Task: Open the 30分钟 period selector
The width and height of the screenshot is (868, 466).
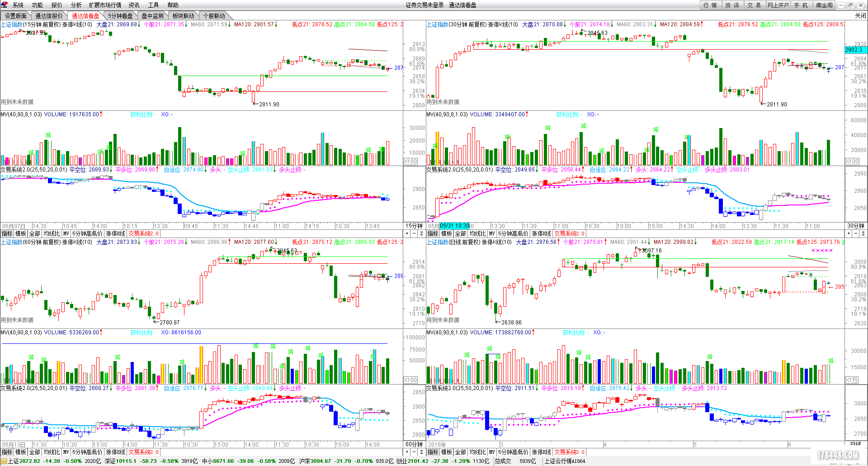Action: (856, 226)
